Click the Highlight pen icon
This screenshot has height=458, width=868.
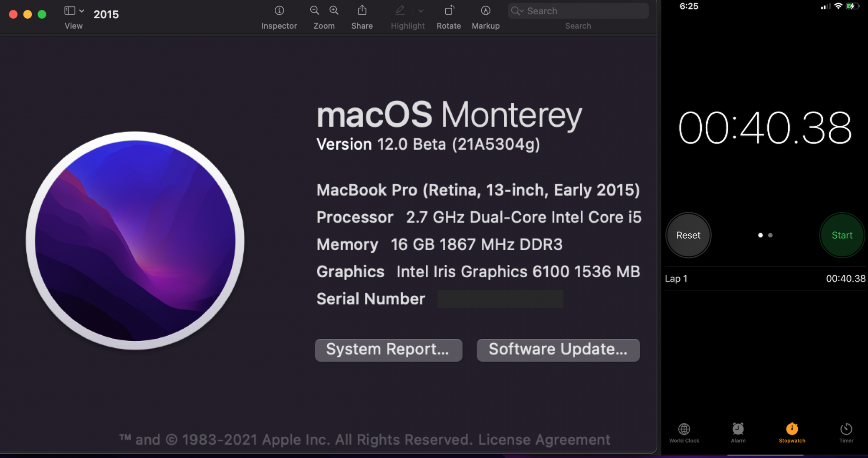point(400,10)
